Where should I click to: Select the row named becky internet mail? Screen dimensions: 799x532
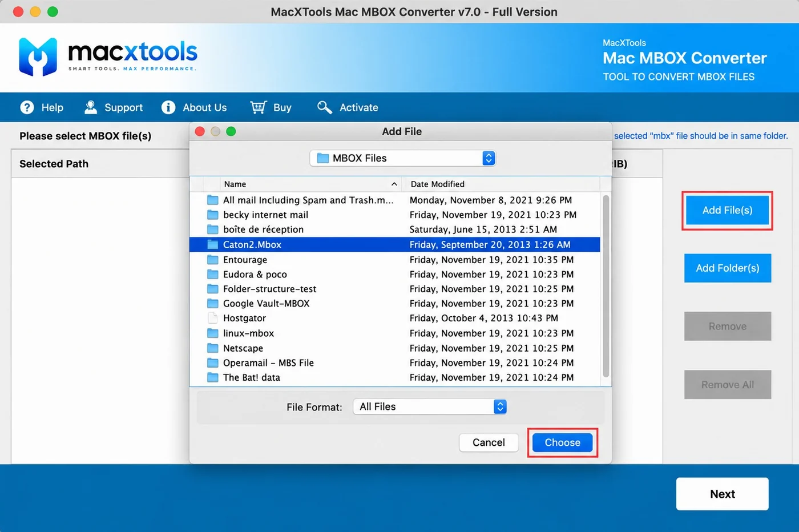tap(395, 215)
